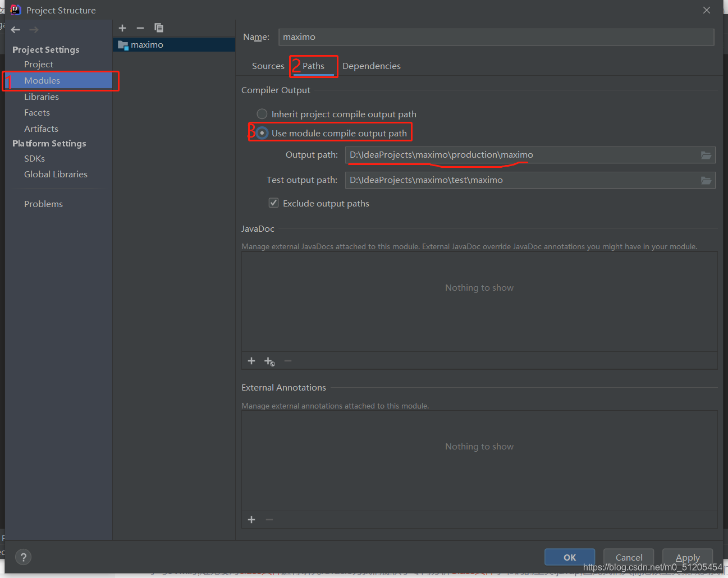Browse folder for Test output path

pyautogui.click(x=706, y=180)
